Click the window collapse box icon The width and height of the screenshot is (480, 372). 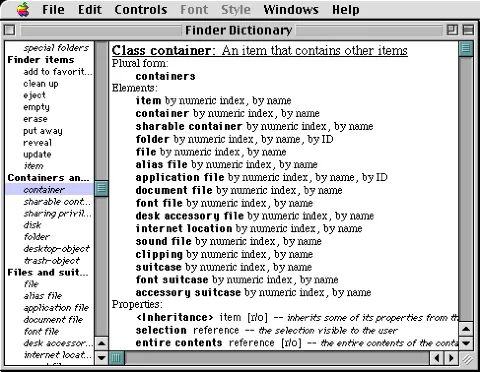[468, 30]
